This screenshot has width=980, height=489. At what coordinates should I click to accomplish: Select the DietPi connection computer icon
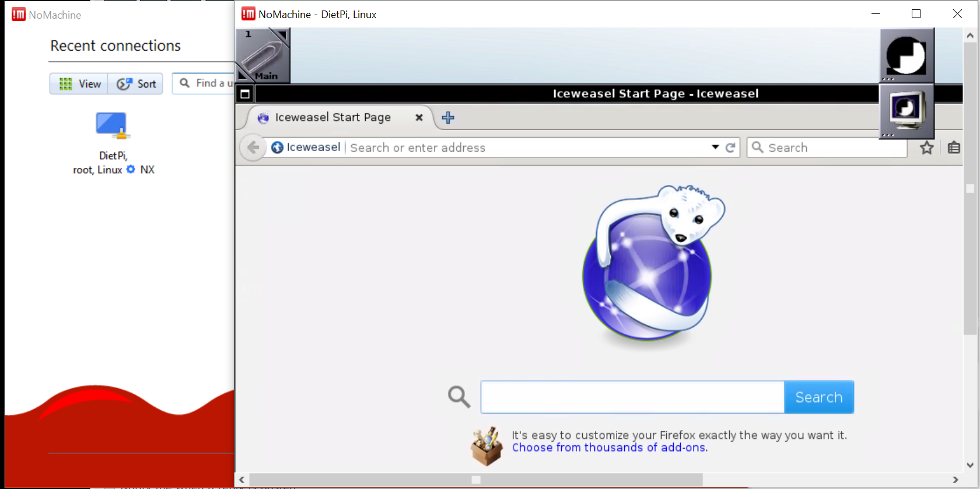(112, 126)
